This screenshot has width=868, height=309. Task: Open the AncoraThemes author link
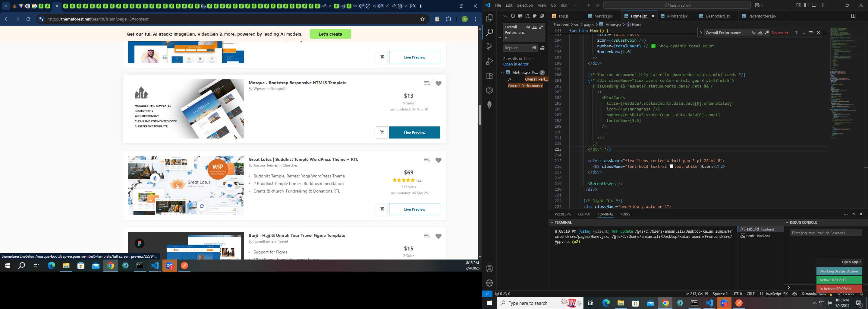click(x=265, y=165)
